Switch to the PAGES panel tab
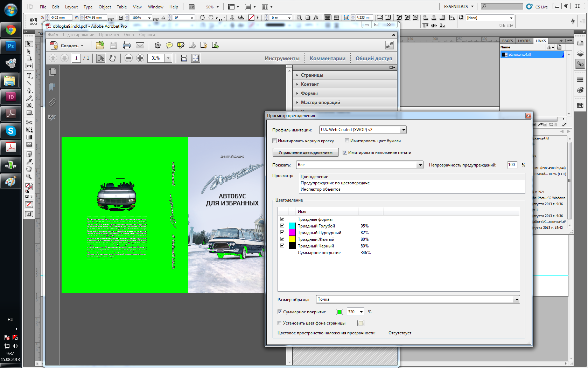 click(x=507, y=41)
